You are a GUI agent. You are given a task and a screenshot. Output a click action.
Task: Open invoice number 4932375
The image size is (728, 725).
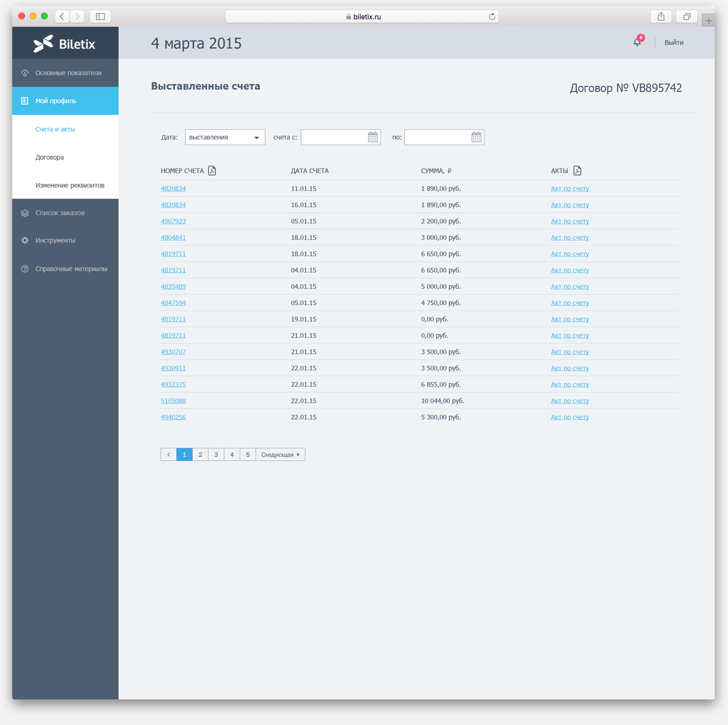coord(173,384)
